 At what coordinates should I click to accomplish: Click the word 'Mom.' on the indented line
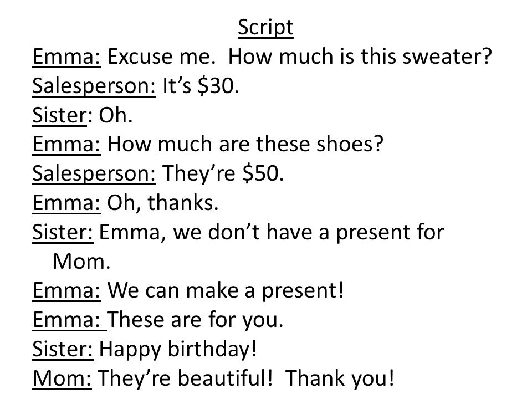click(x=82, y=261)
